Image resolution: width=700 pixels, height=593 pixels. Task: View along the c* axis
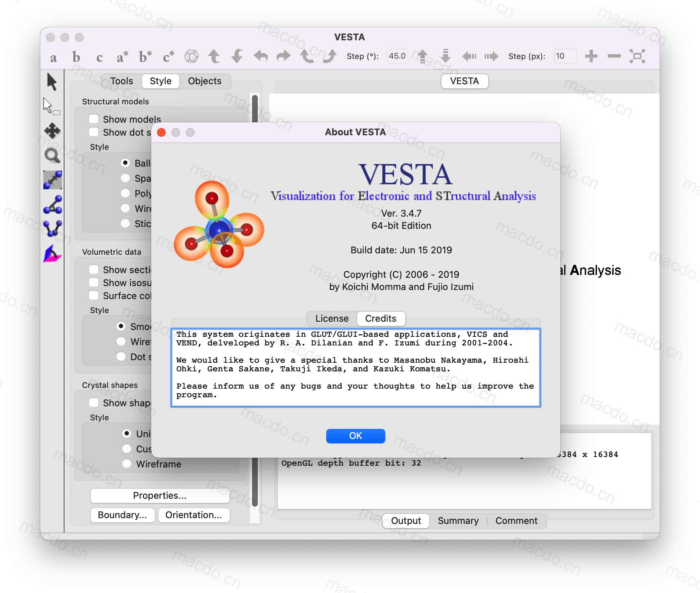click(x=168, y=57)
